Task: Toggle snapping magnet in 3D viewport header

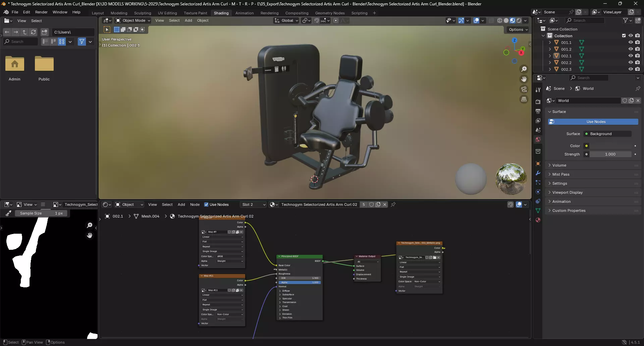Action: point(316,20)
